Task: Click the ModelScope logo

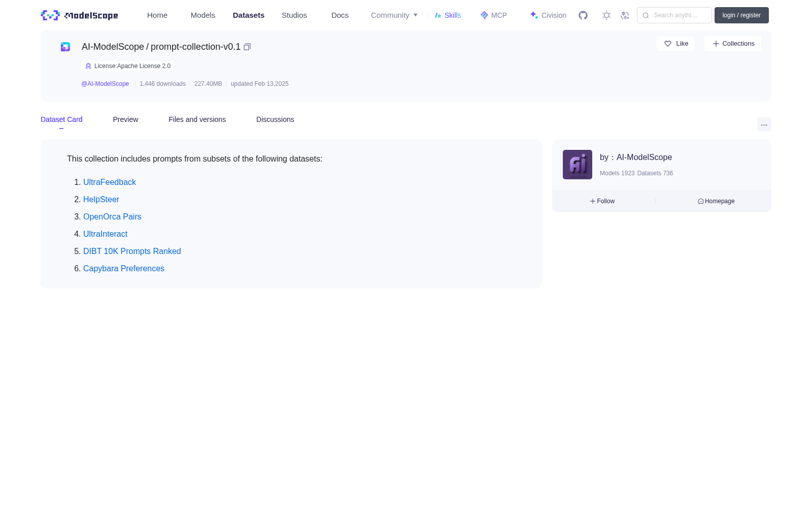Action: [79, 15]
